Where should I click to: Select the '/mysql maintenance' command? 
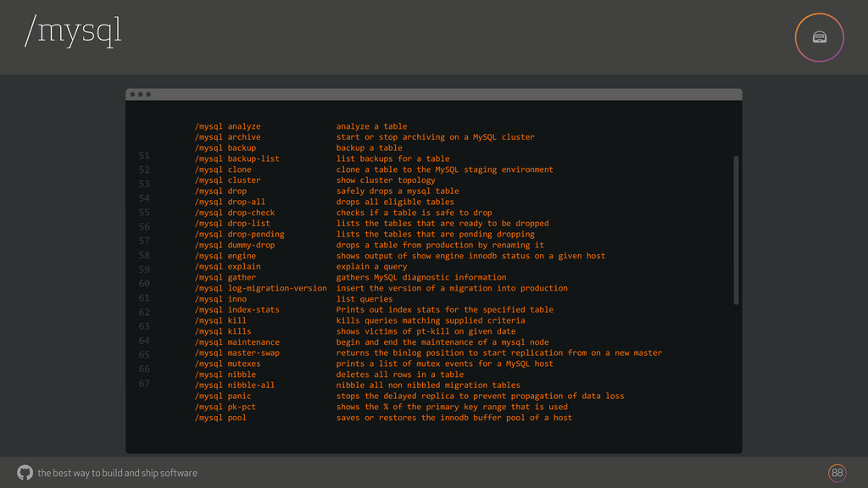pos(237,342)
